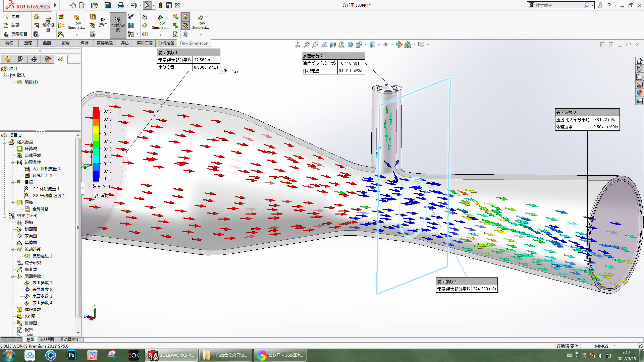Click the 运行 (Run) solver button
Viewport: 644px width, 362px height.
click(103, 22)
